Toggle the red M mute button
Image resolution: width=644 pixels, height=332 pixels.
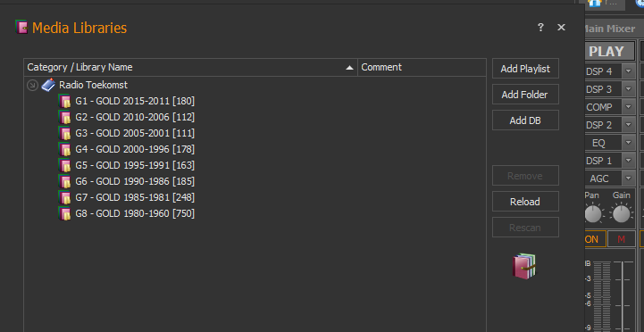621,239
